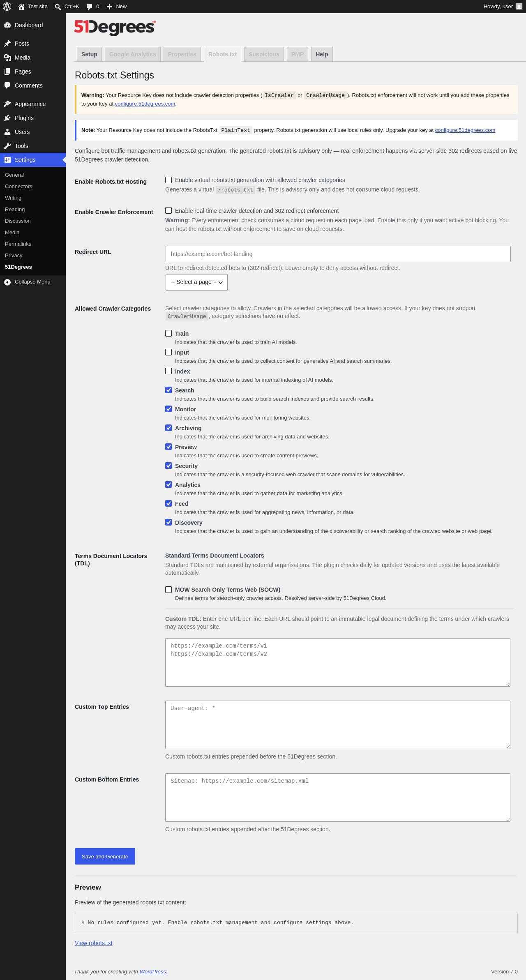
Task: Check the Train crawler category
Action: click(168, 333)
